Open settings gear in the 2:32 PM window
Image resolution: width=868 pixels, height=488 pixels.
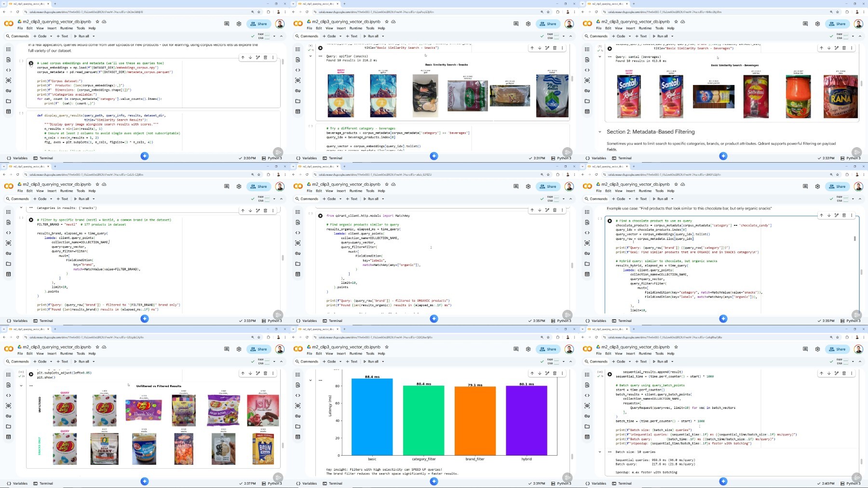(817, 24)
